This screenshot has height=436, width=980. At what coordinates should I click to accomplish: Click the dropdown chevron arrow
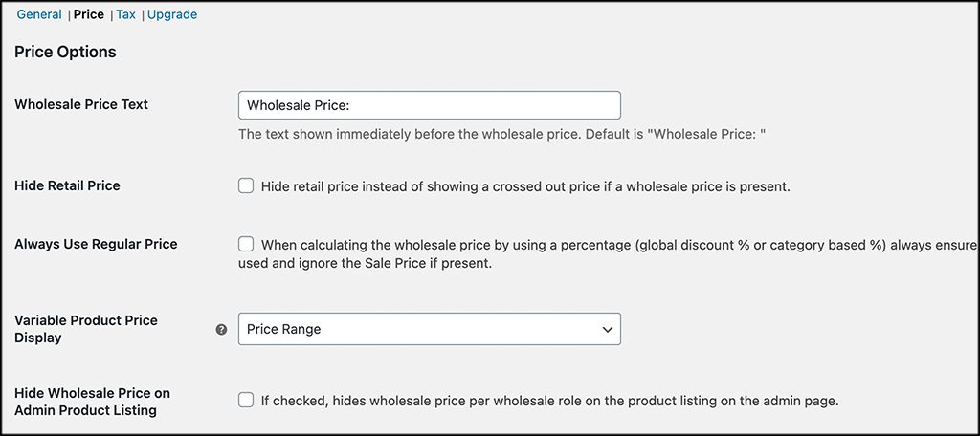607,329
